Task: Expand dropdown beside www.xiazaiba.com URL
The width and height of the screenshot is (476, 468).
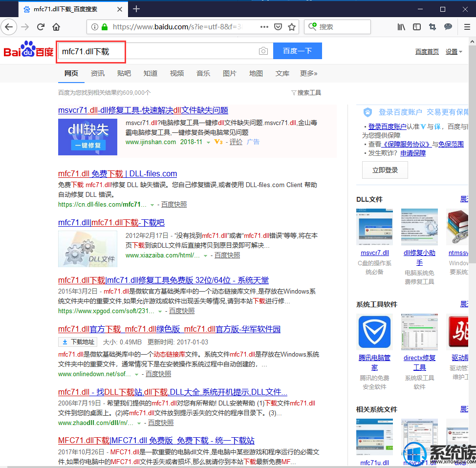Action: point(206,256)
